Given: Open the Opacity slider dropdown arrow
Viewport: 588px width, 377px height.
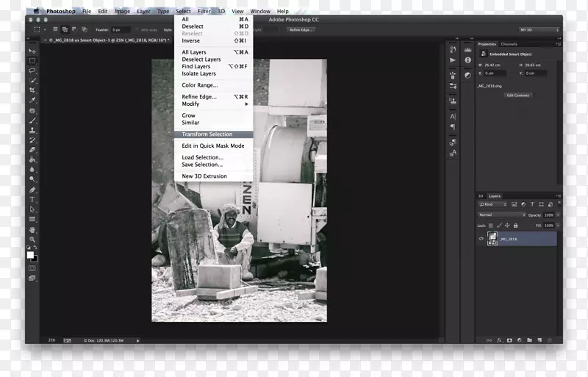Looking at the screenshot, I should coord(558,215).
